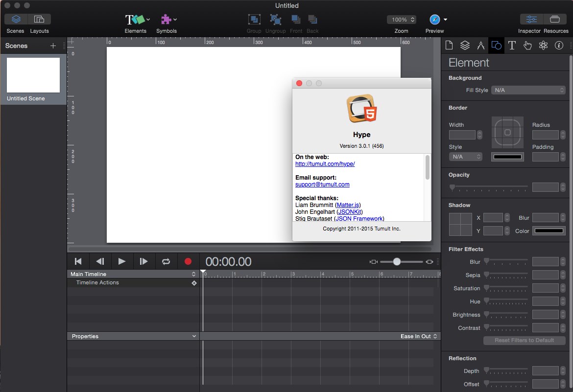Image resolution: width=573 pixels, height=392 pixels.
Task: Open Ease In Out timing dropdown
Action: [x=418, y=336]
